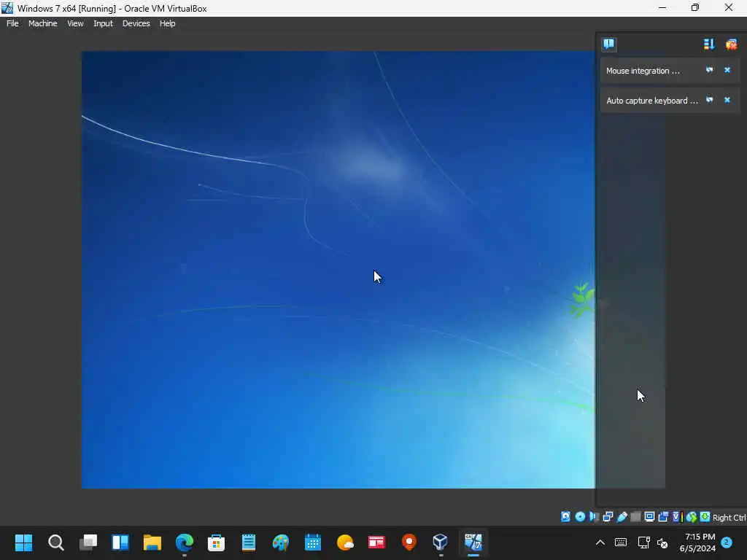Open Task View from the taskbar
This screenshot has width=747, height=560.
tap(88, 542)
